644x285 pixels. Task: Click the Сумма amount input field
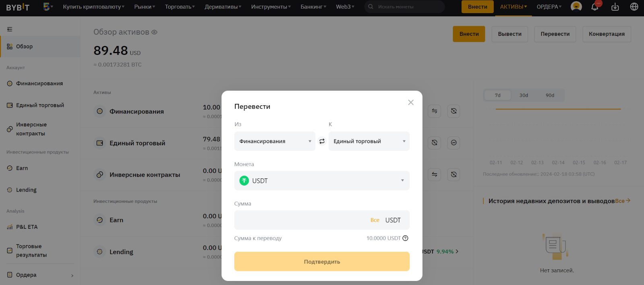[300, 220]
